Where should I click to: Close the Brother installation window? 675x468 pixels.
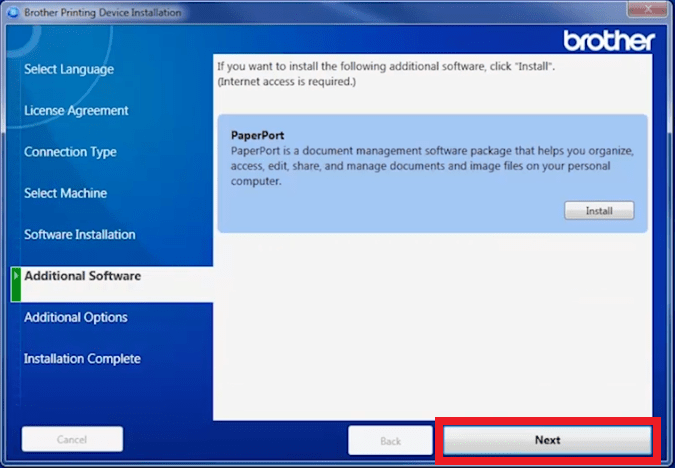[647, 9]
